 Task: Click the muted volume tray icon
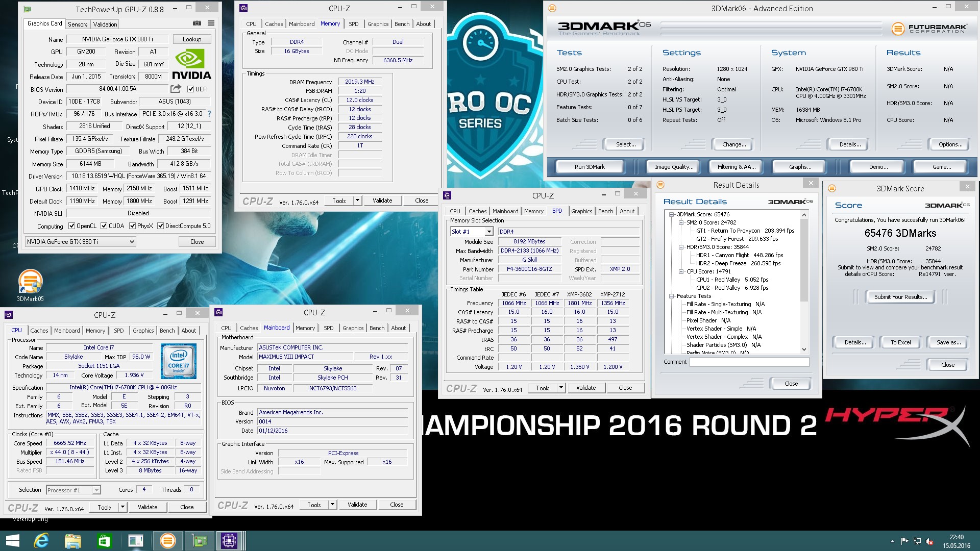click(x=929, y=541)
